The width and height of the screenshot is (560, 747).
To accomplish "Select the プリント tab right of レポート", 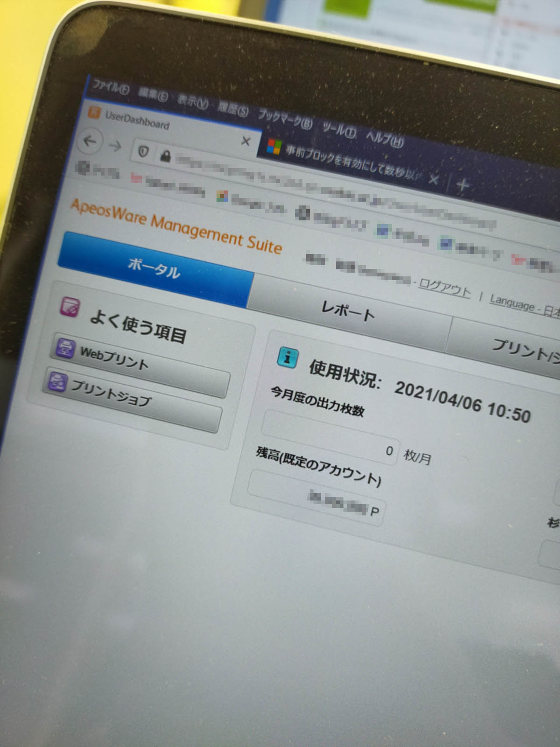I will 504,348.
